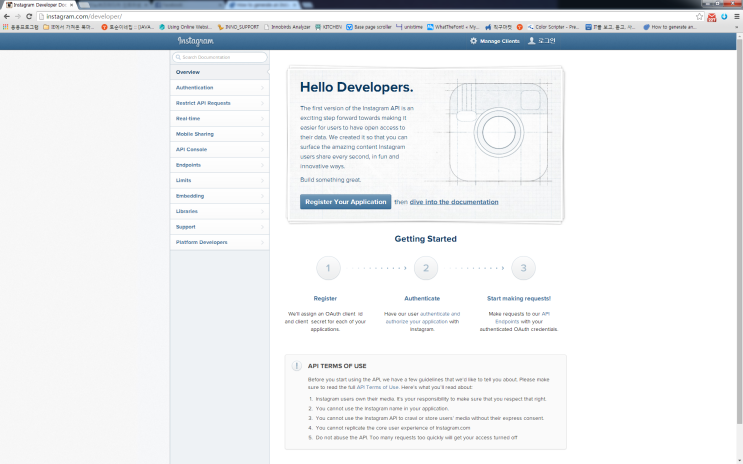Expand the Limits row chevron
Screen dimensions: 743x464
pos(262,181)
